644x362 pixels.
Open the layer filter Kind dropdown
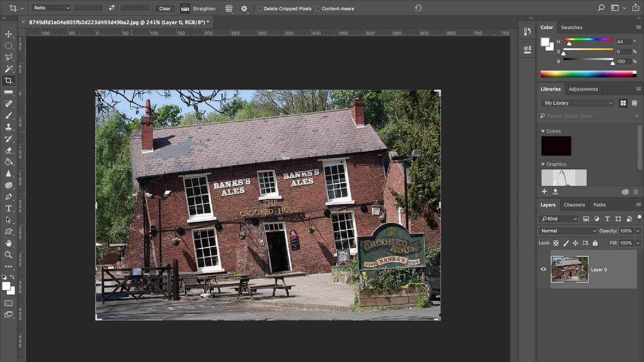tap(559, 219)
